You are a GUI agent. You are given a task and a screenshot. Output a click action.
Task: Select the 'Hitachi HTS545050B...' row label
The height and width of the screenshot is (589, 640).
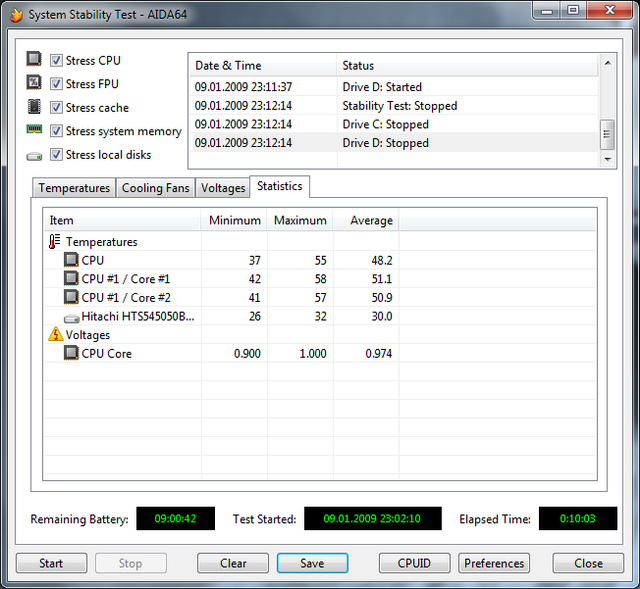coord(138,316)
